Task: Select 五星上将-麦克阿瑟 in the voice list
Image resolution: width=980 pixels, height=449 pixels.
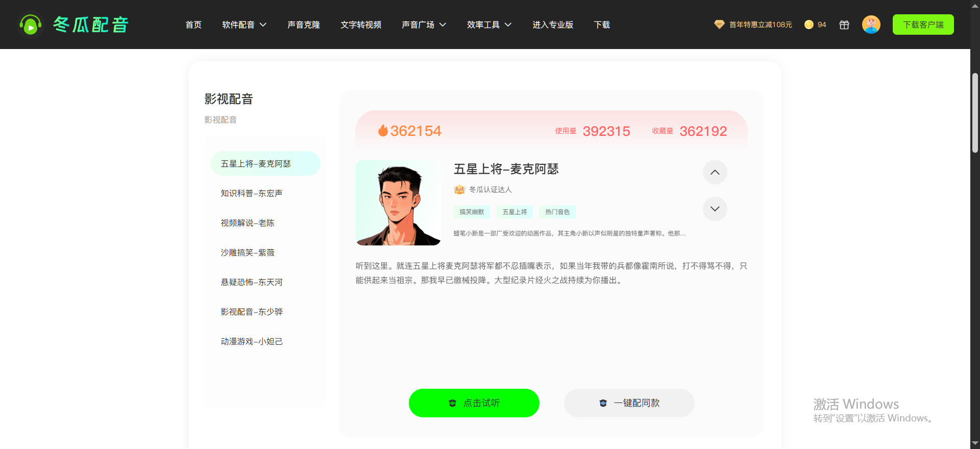Action: pos(265,163)
